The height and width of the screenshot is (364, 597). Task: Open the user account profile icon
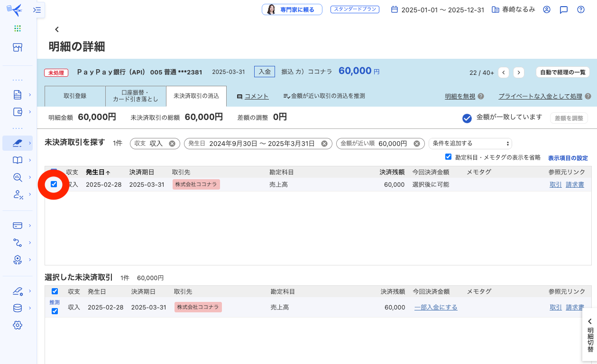click(546, 9)
